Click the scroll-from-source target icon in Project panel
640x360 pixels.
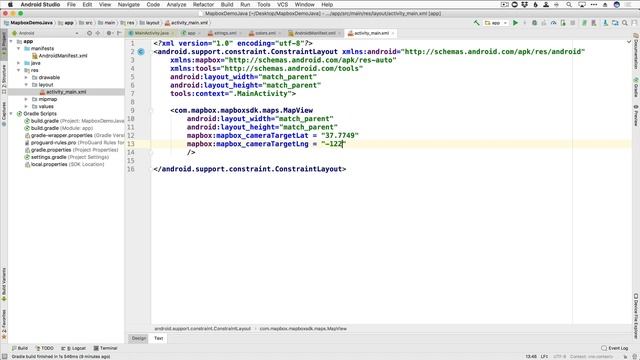pyautogui.click(x=89, y=33)
